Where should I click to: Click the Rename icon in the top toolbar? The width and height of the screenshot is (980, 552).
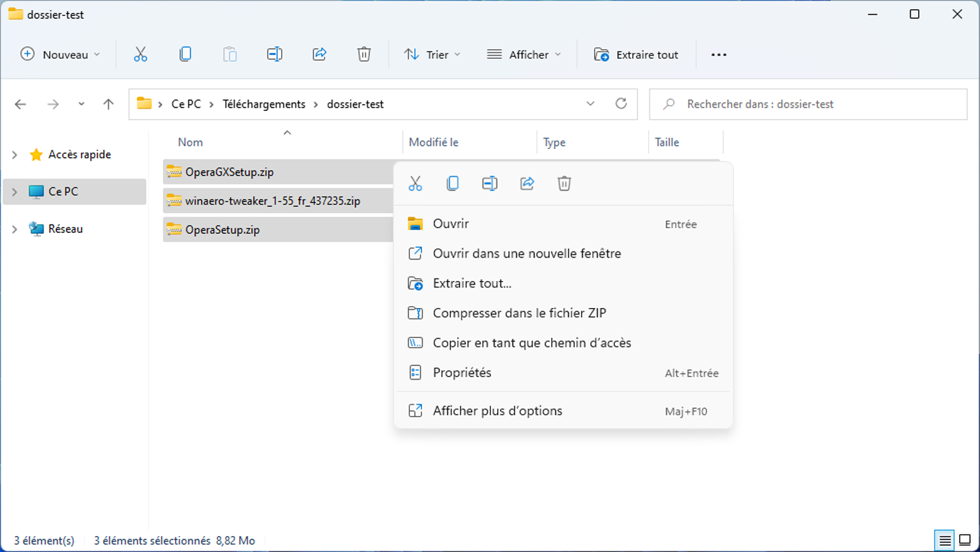point(274,55)
